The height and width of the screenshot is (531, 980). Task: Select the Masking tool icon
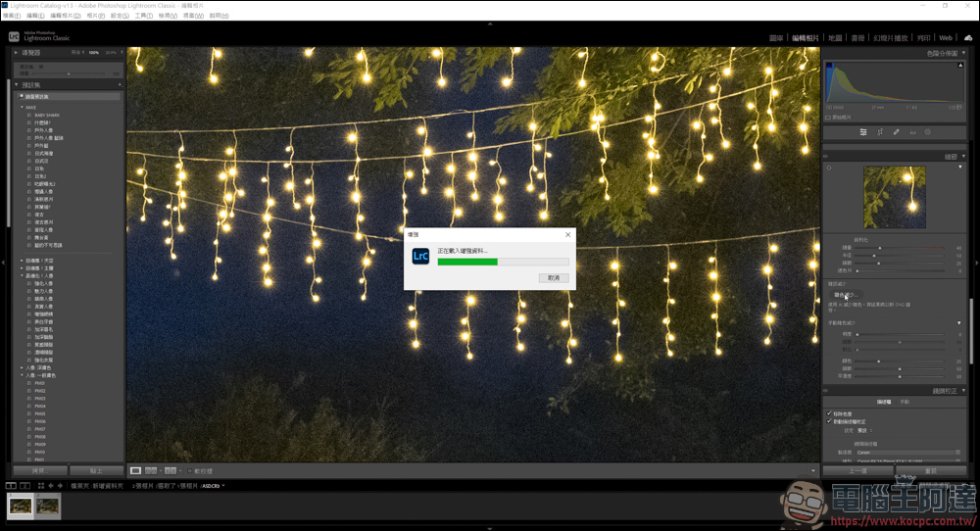tap(927, 132)
